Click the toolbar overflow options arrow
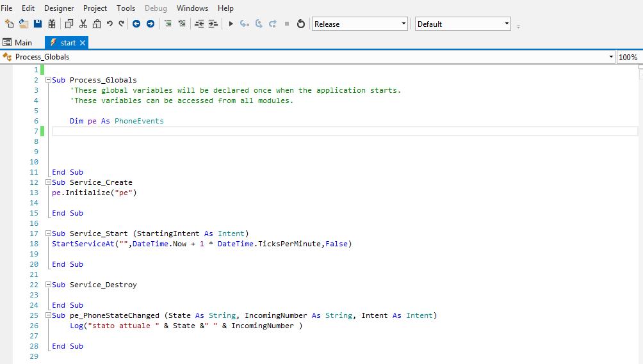 click(518, 27)
